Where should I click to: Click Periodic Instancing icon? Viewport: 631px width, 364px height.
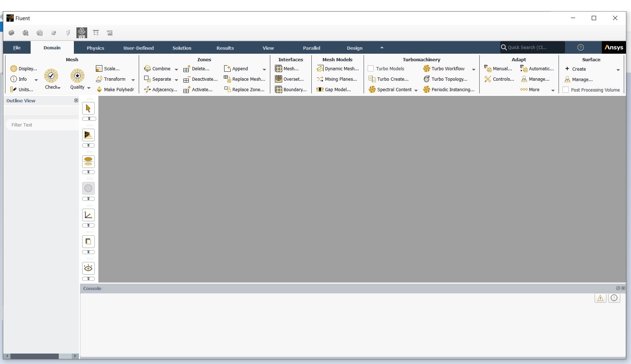(x=426, y=89)
